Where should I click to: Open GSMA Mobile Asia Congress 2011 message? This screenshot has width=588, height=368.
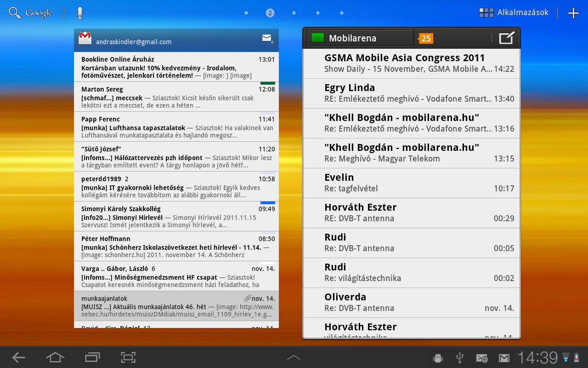(x=412, y=63)
